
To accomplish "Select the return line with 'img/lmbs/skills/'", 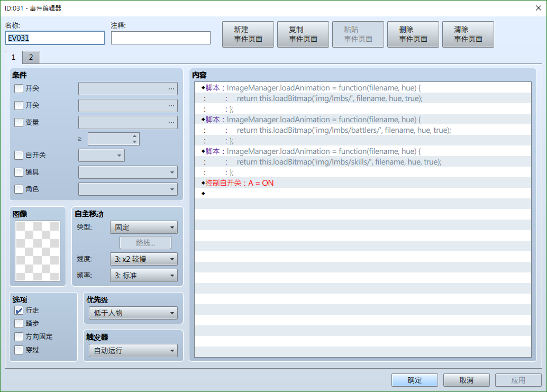I will 363,162.
